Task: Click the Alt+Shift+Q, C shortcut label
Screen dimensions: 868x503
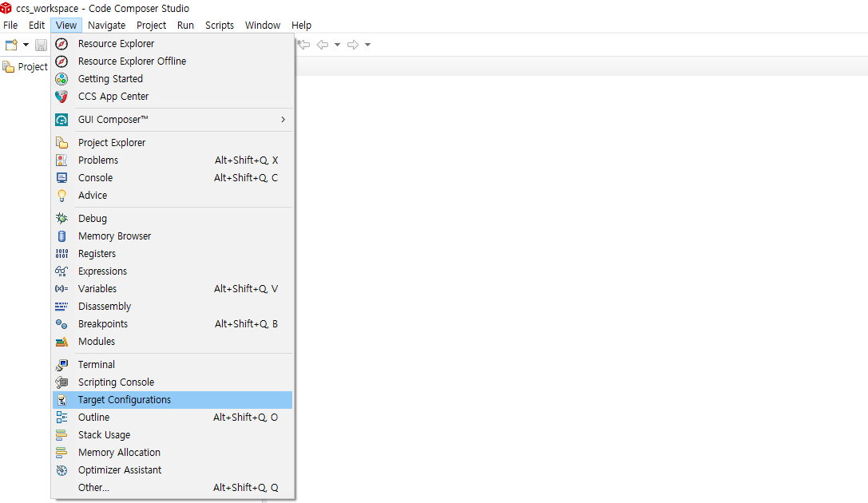Action: click(246, 177)
